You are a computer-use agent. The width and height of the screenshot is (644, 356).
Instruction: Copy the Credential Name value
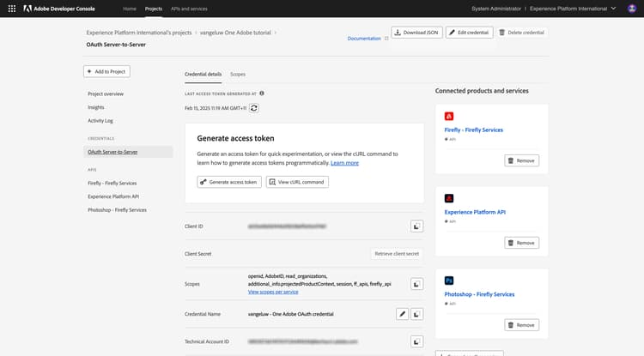pos(416,314)
